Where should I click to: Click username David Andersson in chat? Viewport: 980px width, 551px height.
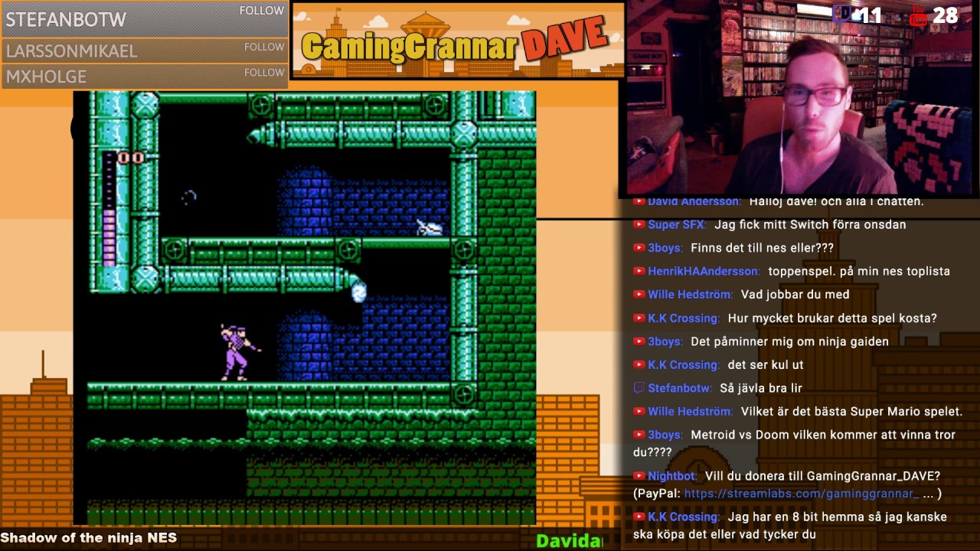(694, 201)
